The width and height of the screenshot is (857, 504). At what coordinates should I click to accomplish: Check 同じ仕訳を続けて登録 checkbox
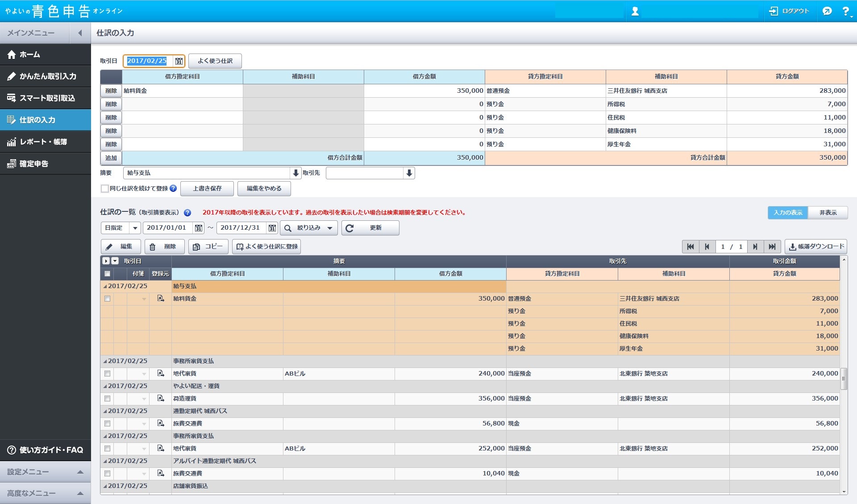pos(105,189)
